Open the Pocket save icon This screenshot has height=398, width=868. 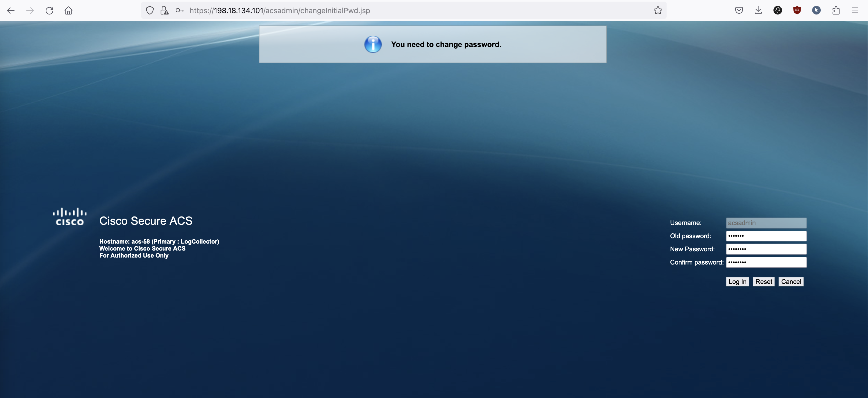tap(739, 10)
